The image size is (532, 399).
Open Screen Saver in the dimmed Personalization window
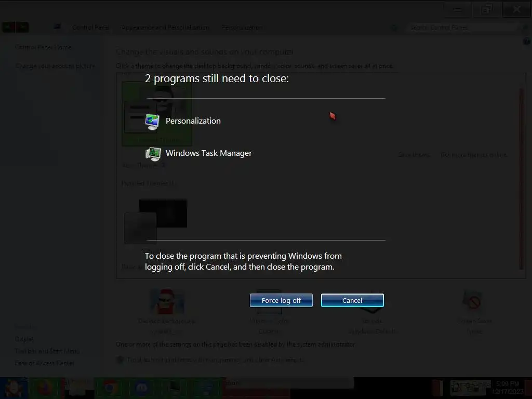[474, 312]
